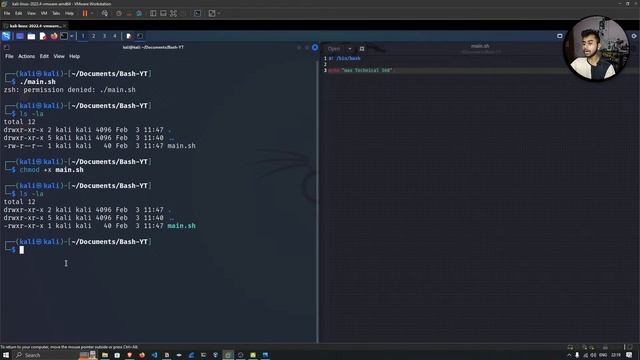This screenshot has height=360, width=640.
Task: Open snapshot manager toolbar icon
Action: click(x=139, y=13)
